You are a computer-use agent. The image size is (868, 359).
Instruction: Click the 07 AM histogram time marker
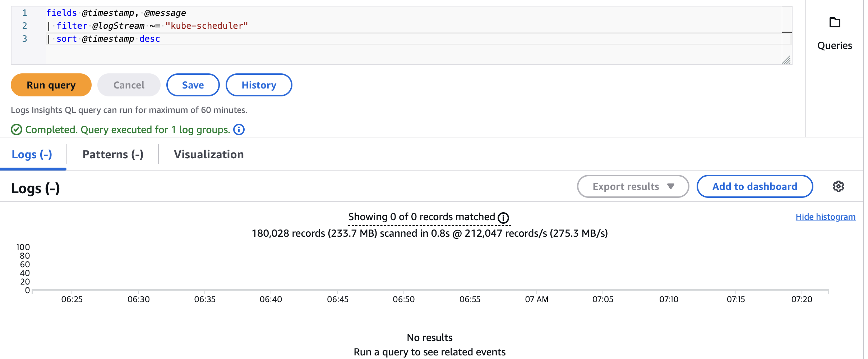click(x=536, y=299)
